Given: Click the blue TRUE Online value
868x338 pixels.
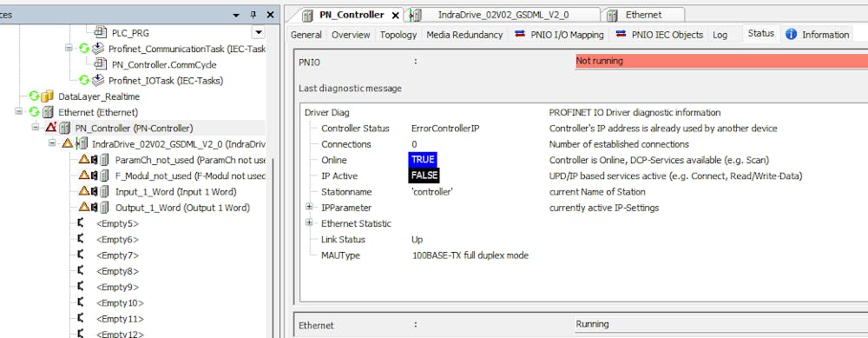Looking at the screenshot, I should 423,160.
